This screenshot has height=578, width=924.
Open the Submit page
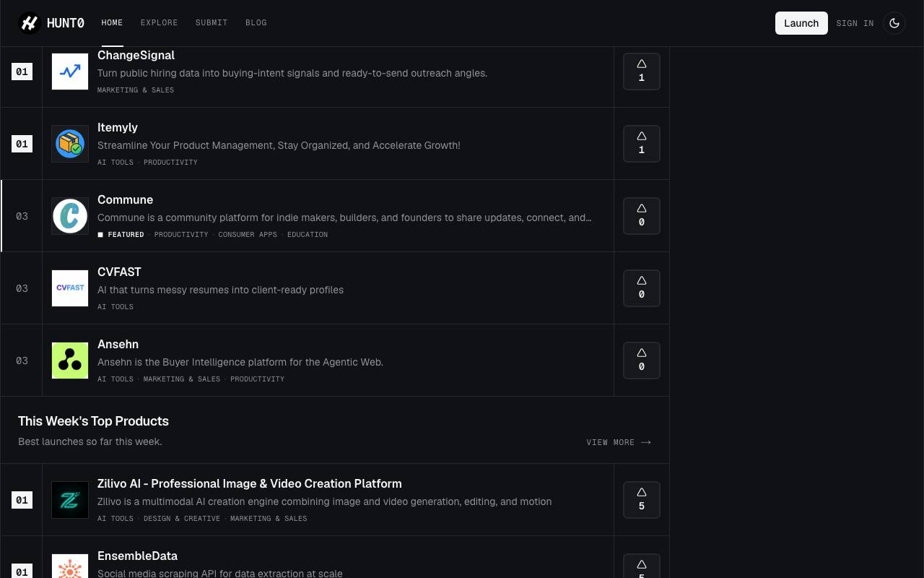[212, 23]
